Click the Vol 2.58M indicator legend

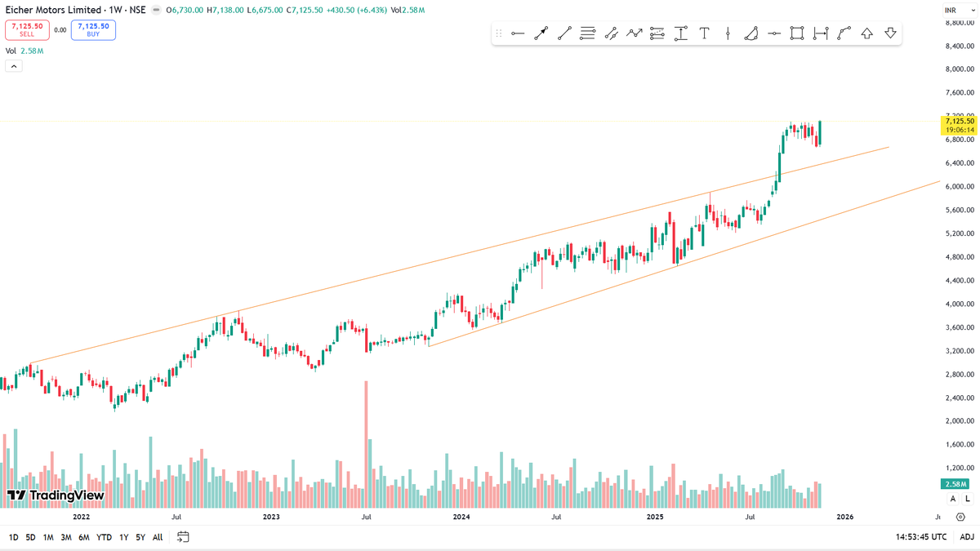pyautogui.click(x=24, y=51)
